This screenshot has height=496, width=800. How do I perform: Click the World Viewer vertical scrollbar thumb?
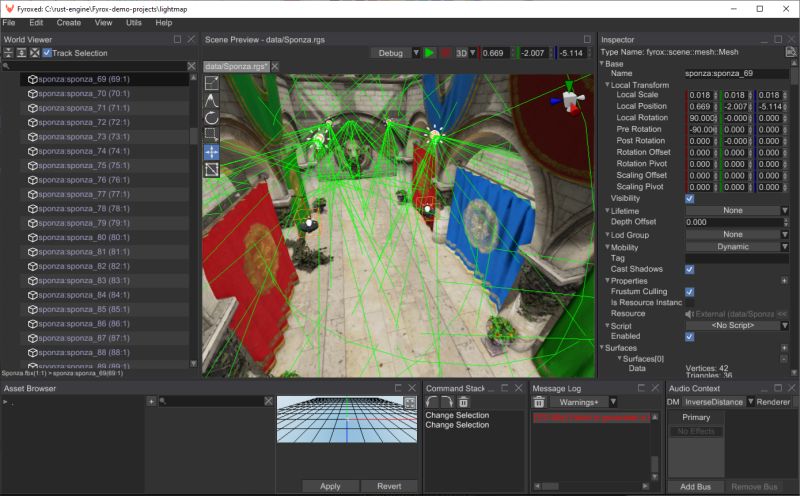coord(193,136)
